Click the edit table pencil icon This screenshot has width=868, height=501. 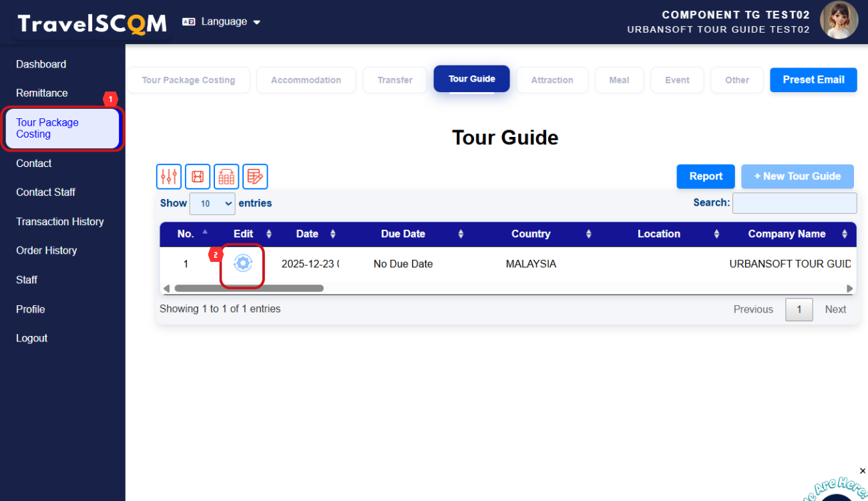pyautogui.click(x=255, y=176)
